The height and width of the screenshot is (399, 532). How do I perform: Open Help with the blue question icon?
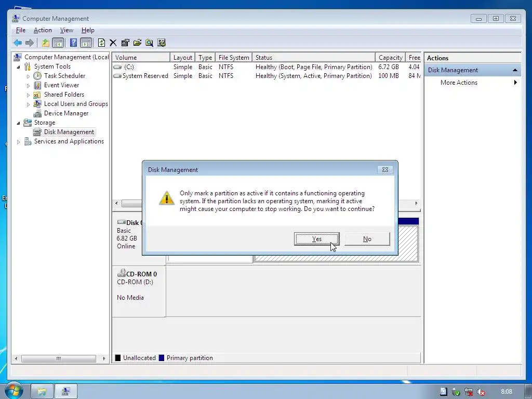click(x=73, y=43)
